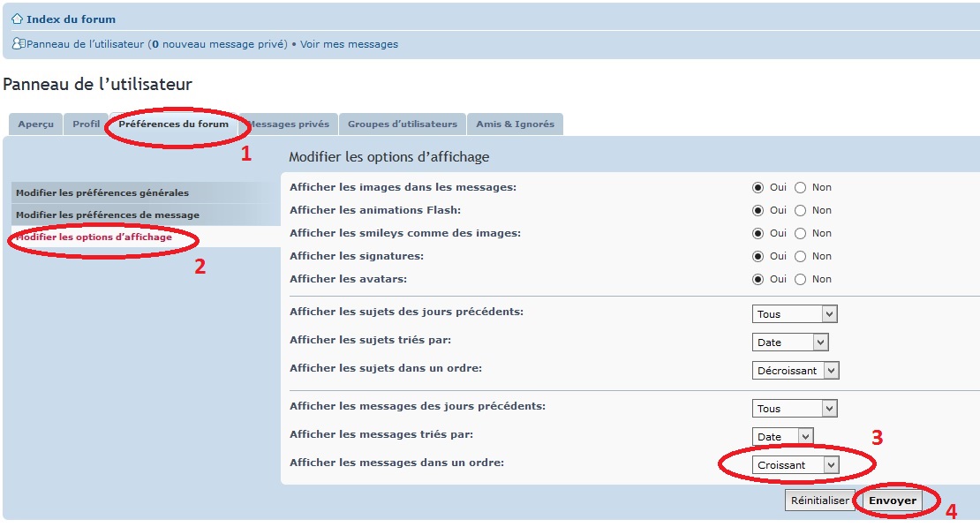This screenshot has height=527, width=980.
Task: Open the Index du forum link
Action: pos(71,19)
